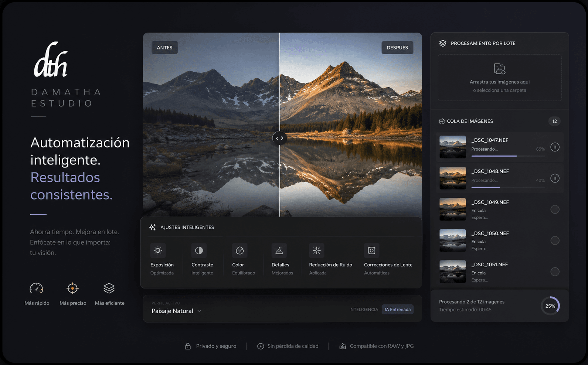Click the Más preciso target icon
Viewport: 588px width, 365px height.
tap(72, 288)
